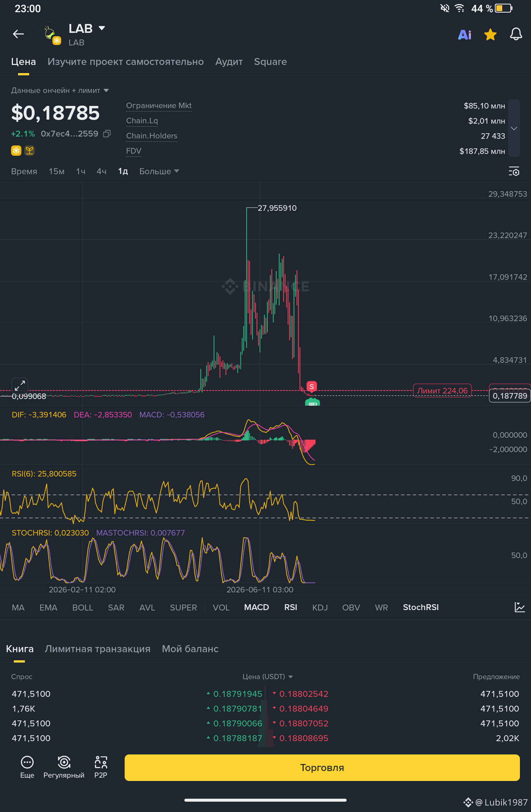
Task: Copy contract address 0x7ec4...2559
Action: pos(107,134)
